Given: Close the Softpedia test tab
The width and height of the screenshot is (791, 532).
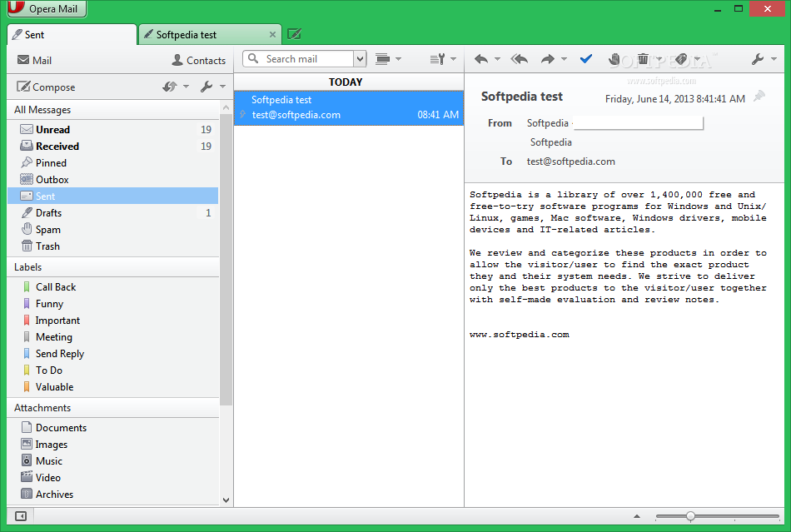Looking at the screenshot, I should 272,35.
